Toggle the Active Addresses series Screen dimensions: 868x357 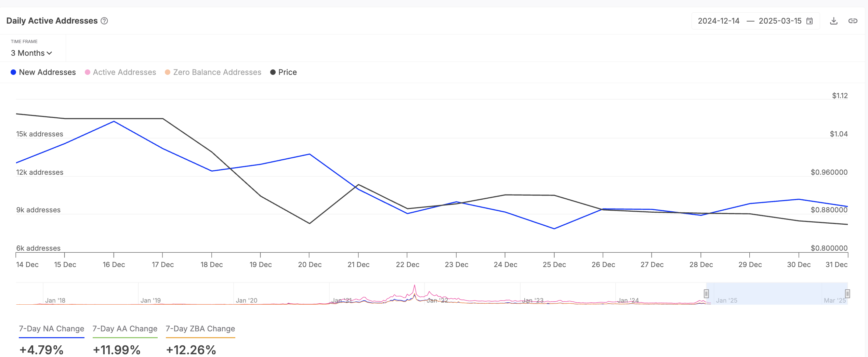tap(120, 72)
